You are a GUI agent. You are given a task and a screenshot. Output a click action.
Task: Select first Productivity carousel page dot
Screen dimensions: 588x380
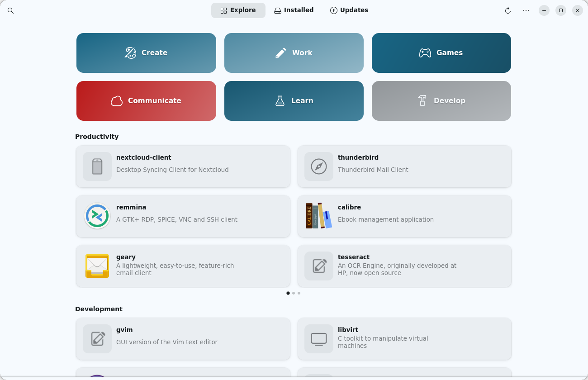point(288,293)
